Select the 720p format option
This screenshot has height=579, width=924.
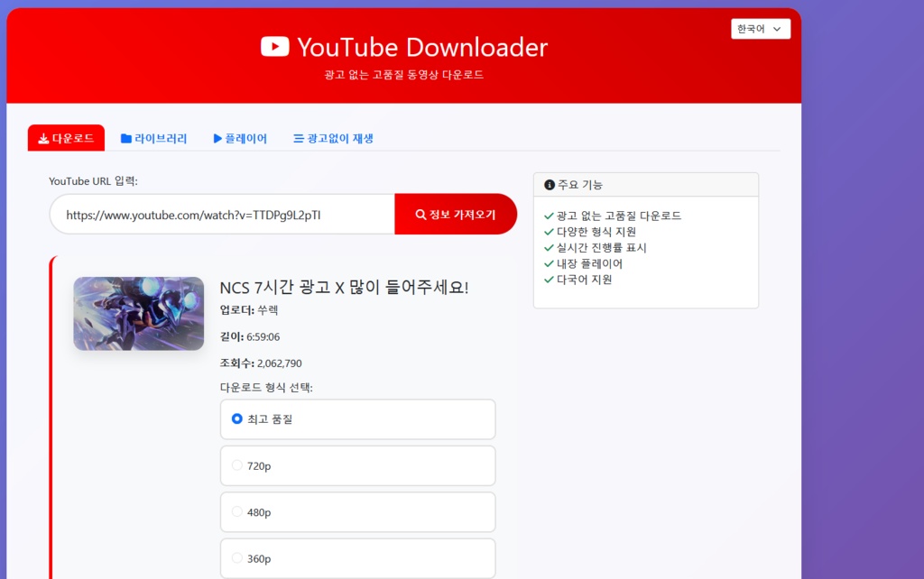[357, 465]
